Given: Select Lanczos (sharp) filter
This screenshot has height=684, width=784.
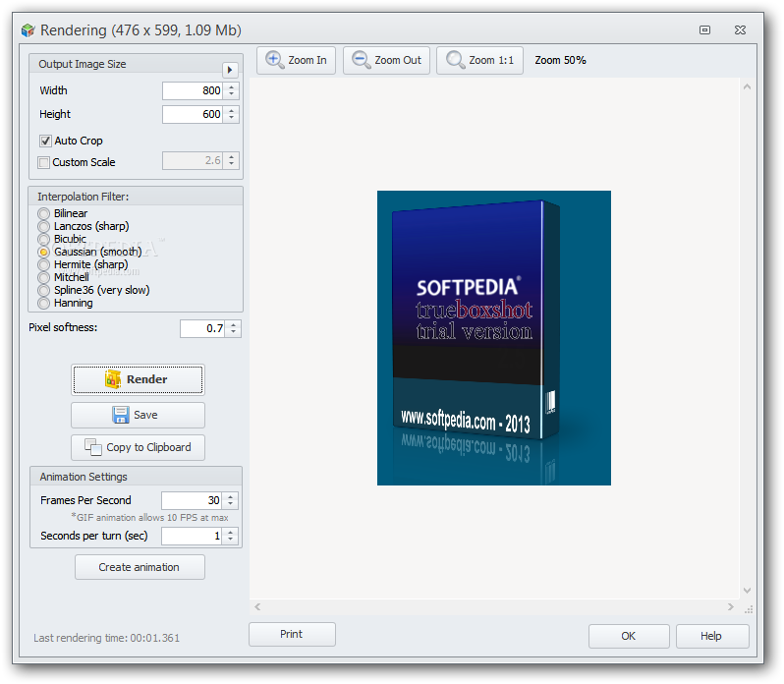Looking at the screenshot, I should click(44, 226).
